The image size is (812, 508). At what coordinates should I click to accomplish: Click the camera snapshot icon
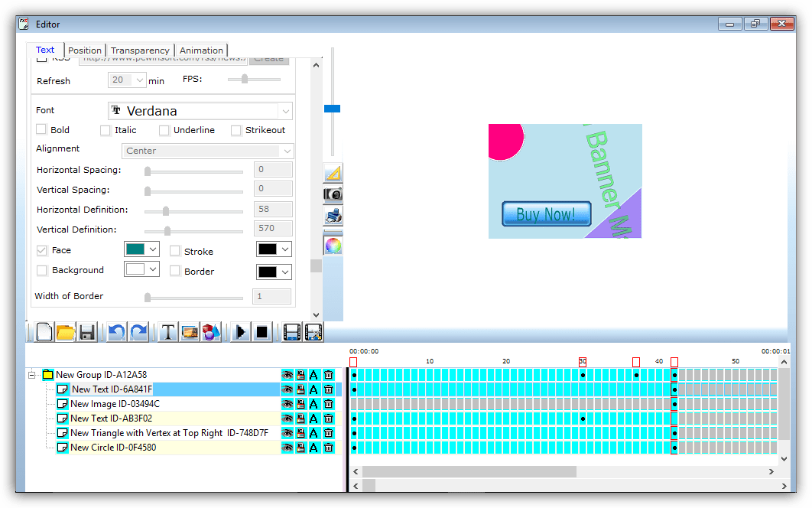[x=333, y=194]
